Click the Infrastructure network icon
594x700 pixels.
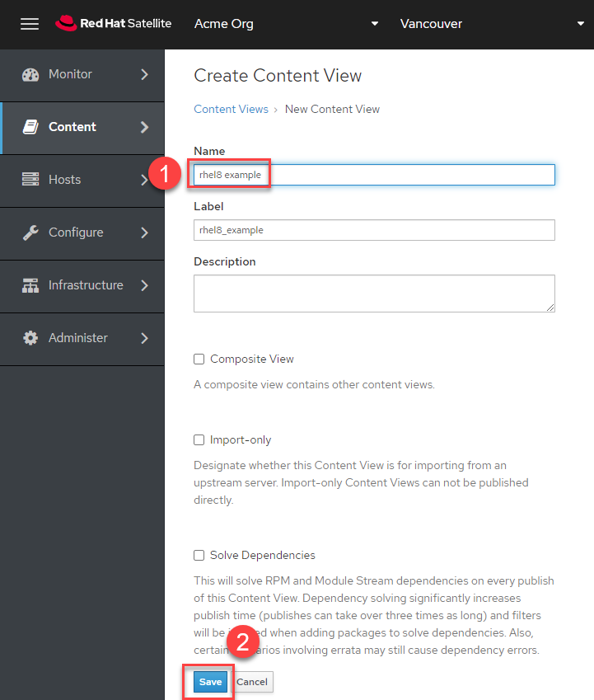click(x=30, y=285)
